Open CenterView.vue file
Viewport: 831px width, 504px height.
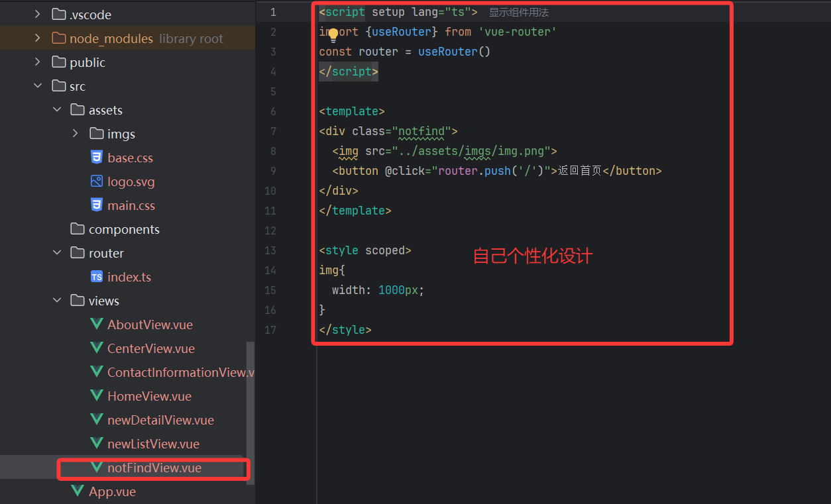[x=151, y=348]
